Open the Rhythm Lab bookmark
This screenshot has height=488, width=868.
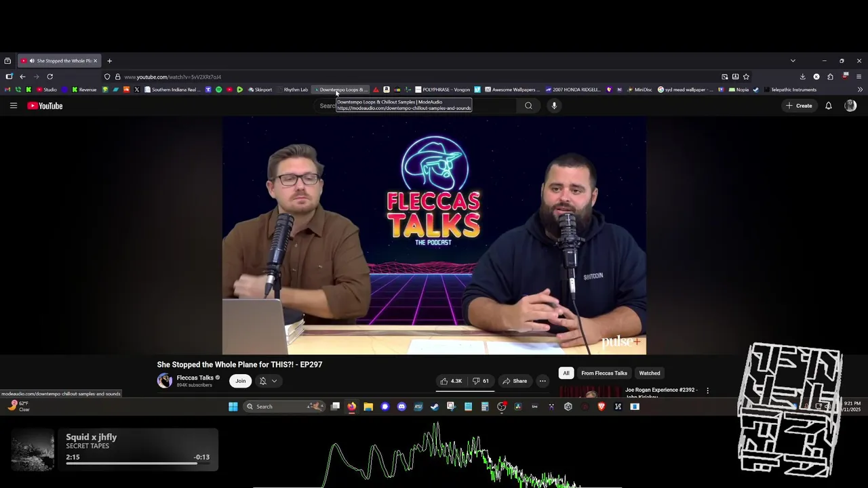click(292, 89)
